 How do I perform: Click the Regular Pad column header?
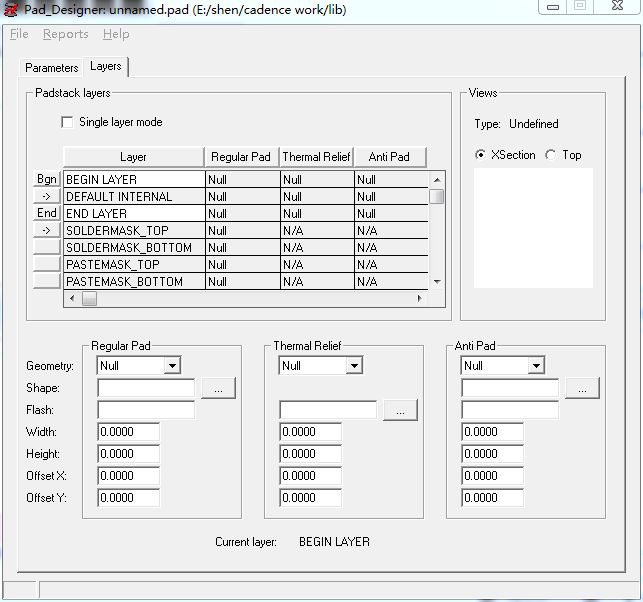(241, 157)
